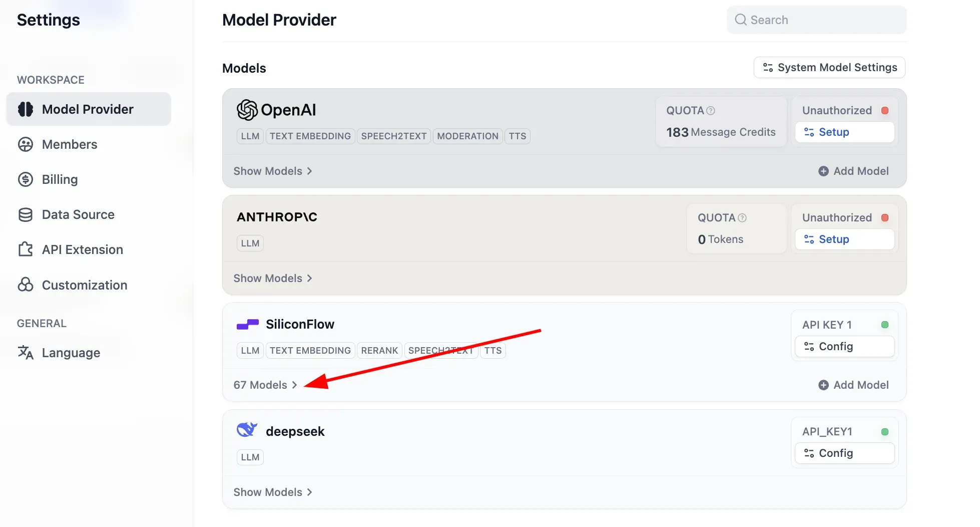The width and height of the screenshot is (980, 527).
Task: Click the 0 Tokens quota text
Action: (721, 239)
